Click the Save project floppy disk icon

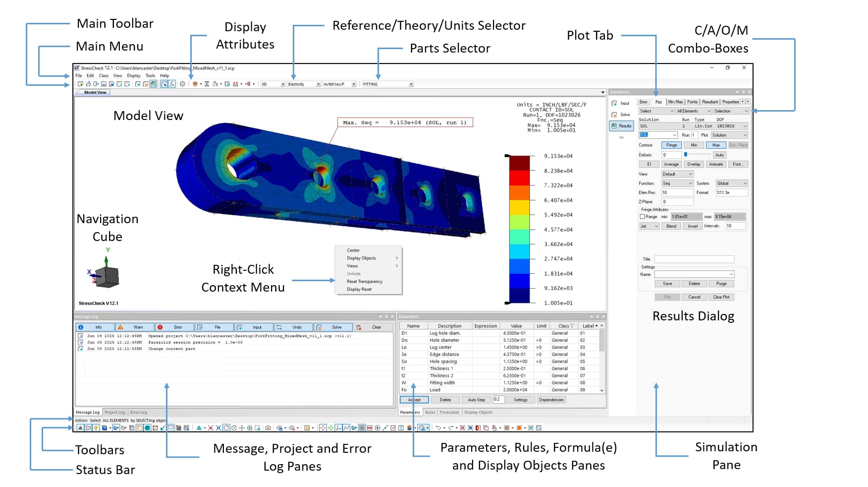tap(104, 84)
